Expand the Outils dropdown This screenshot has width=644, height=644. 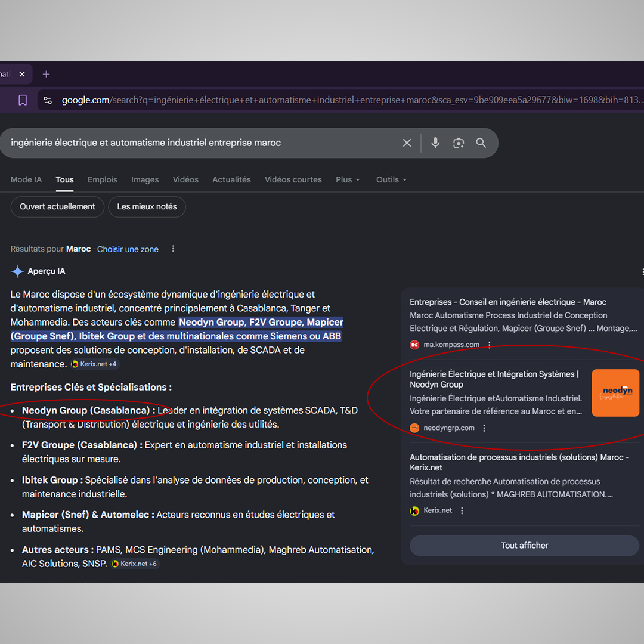tap(391, 179)
